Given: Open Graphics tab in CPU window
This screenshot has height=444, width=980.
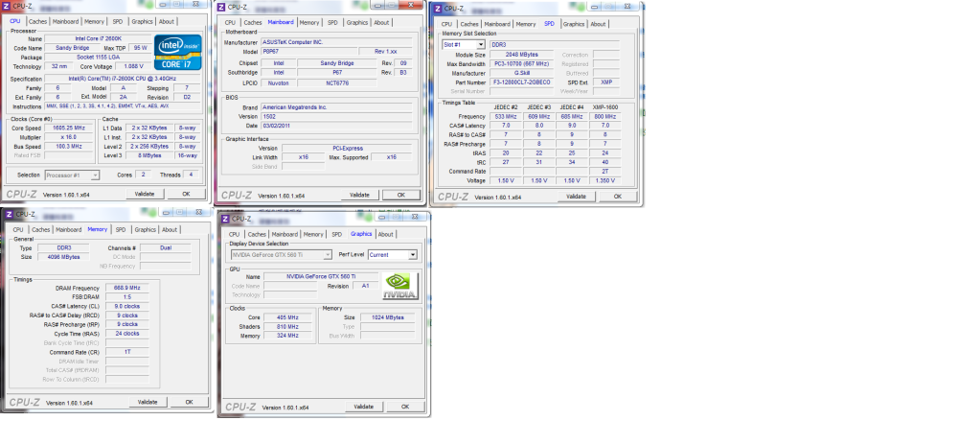Looking at the screenshot, I should tap(143, 21).
